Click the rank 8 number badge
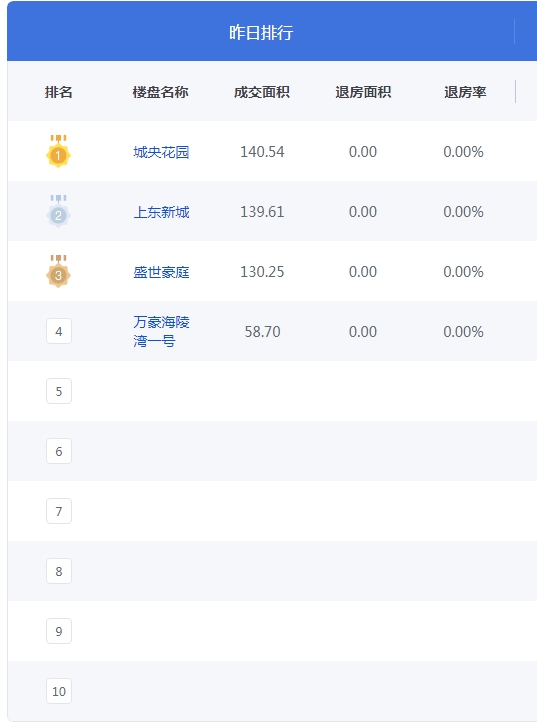This screenshot has height=727, width=537. 59,571
